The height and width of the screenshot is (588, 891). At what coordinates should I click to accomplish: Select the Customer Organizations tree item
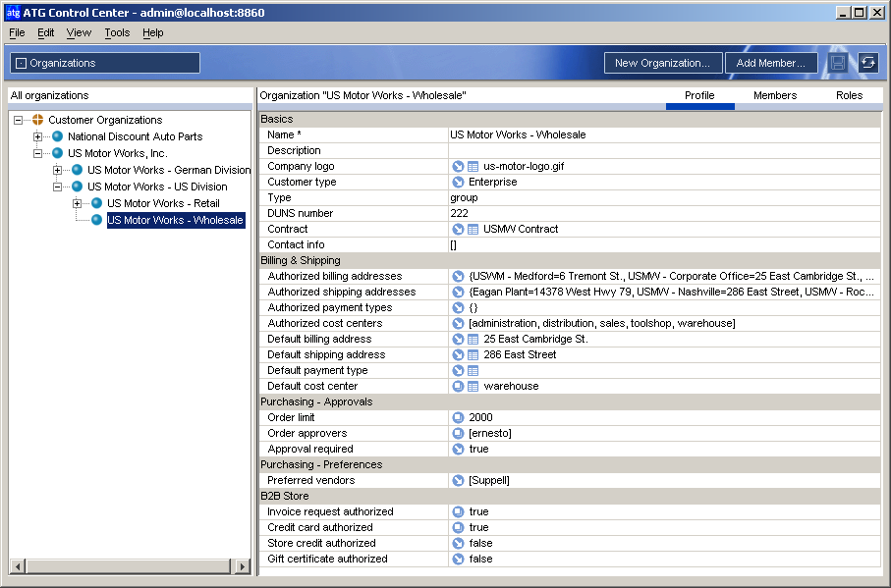(105, 120)
